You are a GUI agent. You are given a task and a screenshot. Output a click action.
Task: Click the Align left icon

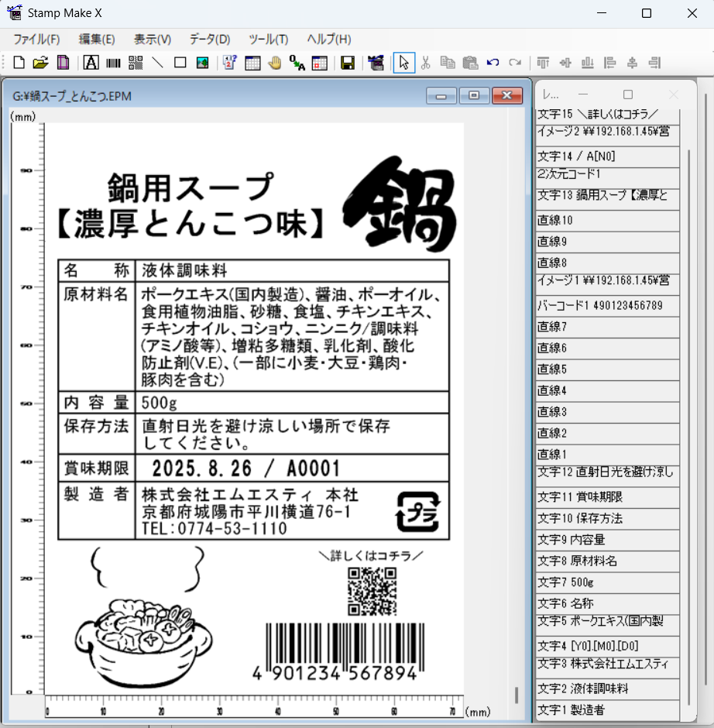tap(609, 63)
